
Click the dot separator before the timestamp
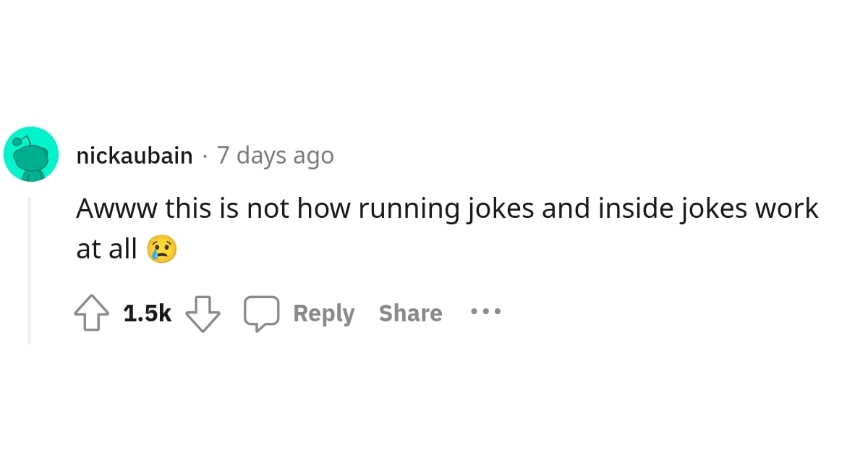pos(205,156)
